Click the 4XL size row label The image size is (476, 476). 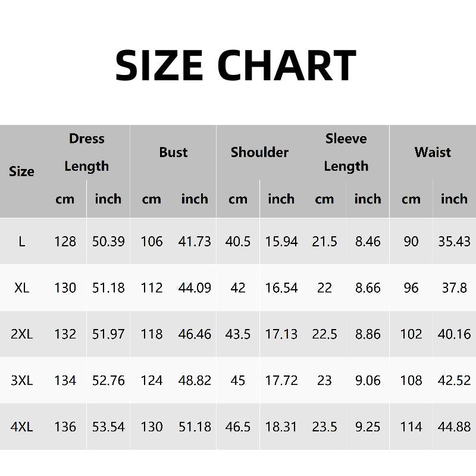pos(22,427)
